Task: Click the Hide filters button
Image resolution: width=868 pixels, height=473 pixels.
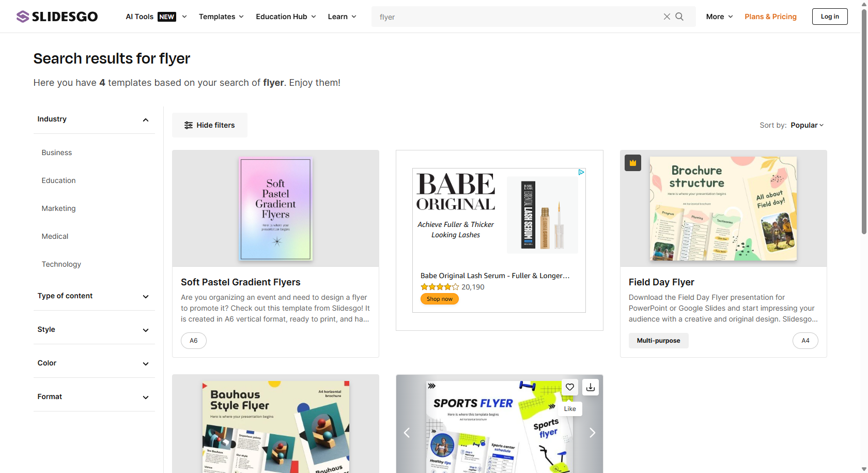Action: click(x=210, y=125)
